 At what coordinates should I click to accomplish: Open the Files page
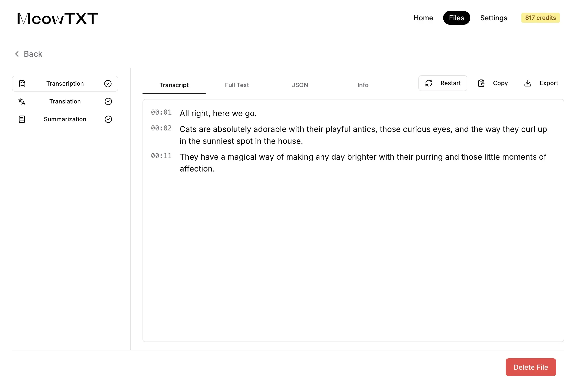pyautogui.click(x=456, y=18)
